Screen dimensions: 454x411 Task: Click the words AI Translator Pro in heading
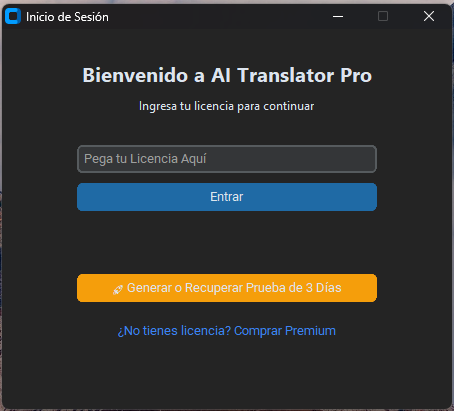click(x=292, y=75)
